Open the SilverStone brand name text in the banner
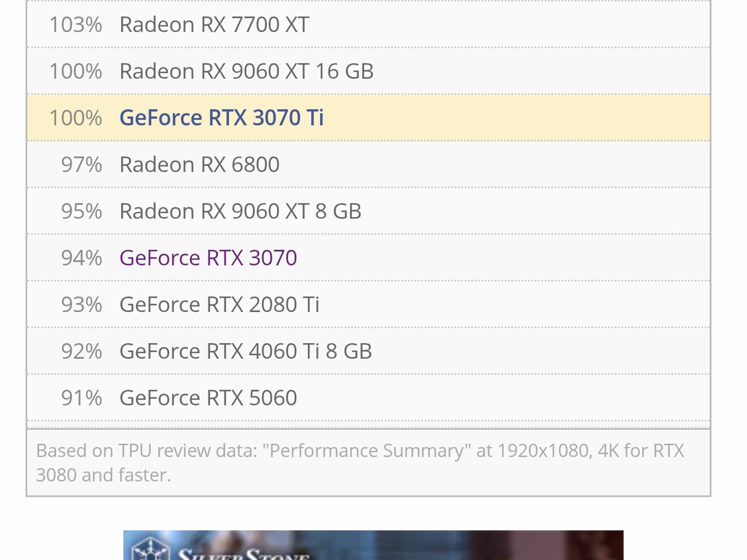The width and height of the screenshot is (747, 560). click(244, 553)
